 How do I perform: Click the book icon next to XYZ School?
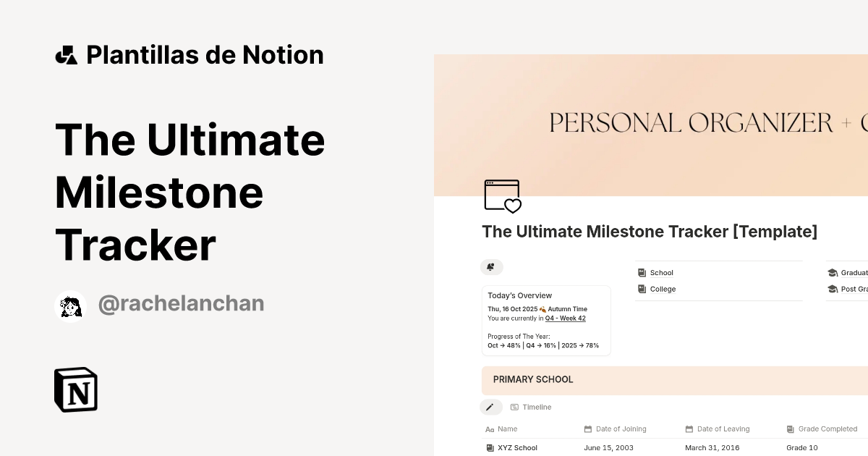coord(490,447)
